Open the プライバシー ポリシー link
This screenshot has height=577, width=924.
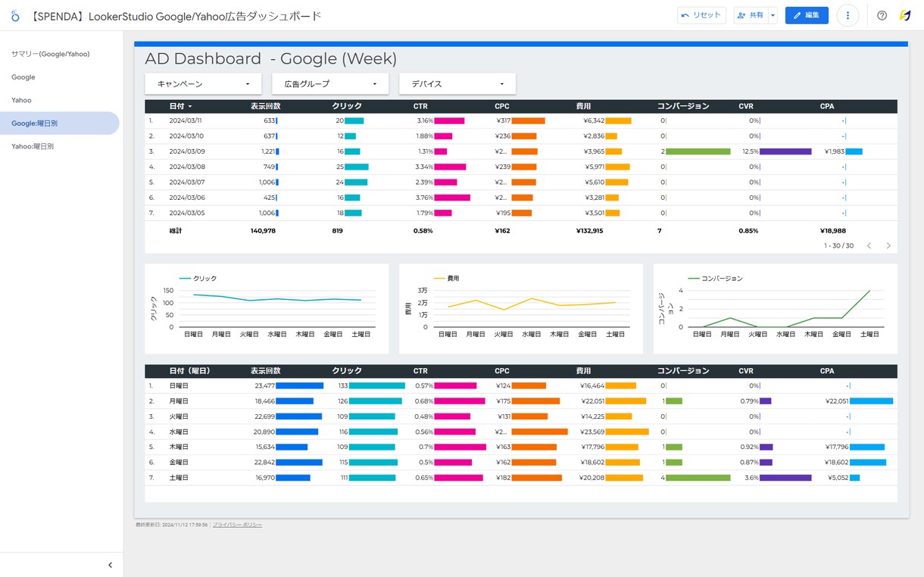pos(237,525)
